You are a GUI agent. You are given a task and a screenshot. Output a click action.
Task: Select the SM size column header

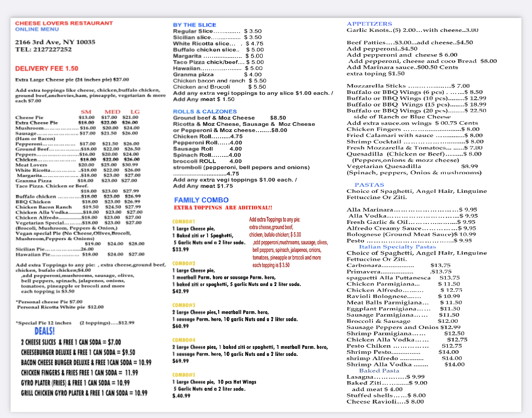tap(86, 112)
